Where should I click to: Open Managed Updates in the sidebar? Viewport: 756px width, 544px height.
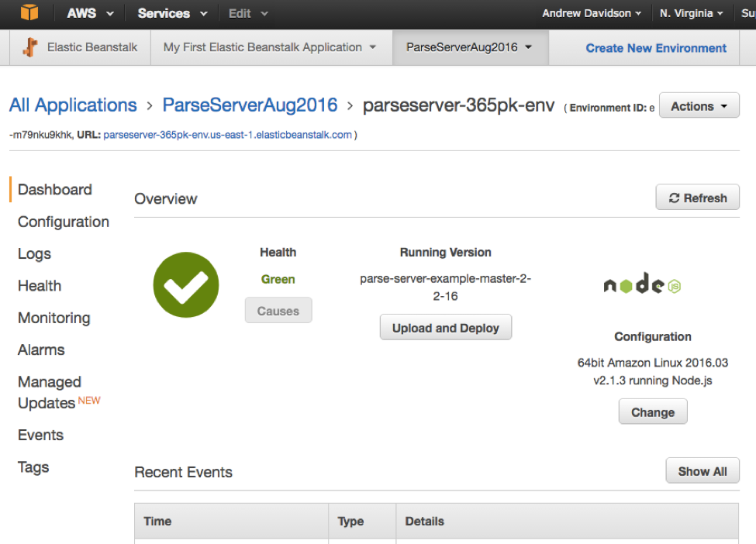(59, 392)
